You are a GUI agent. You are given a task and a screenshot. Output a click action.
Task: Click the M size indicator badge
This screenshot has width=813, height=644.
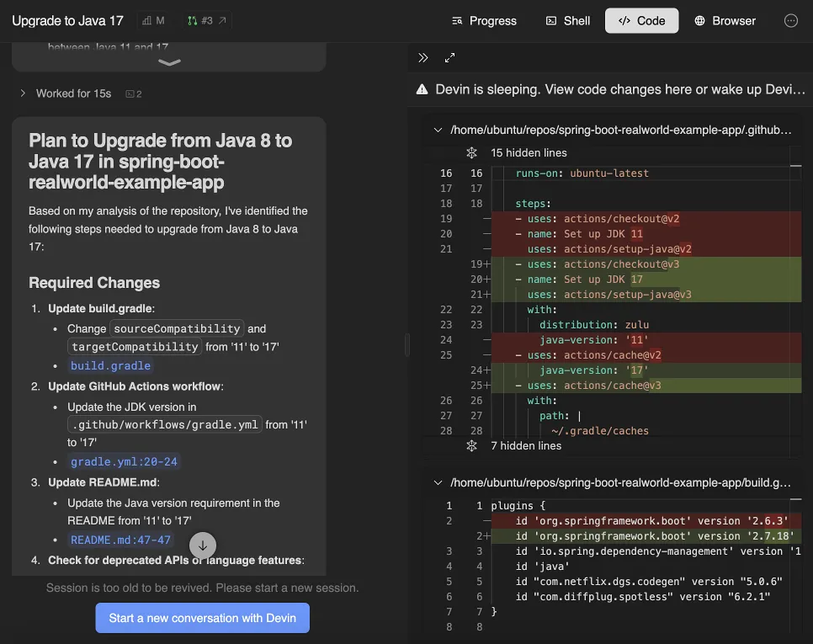153,21
